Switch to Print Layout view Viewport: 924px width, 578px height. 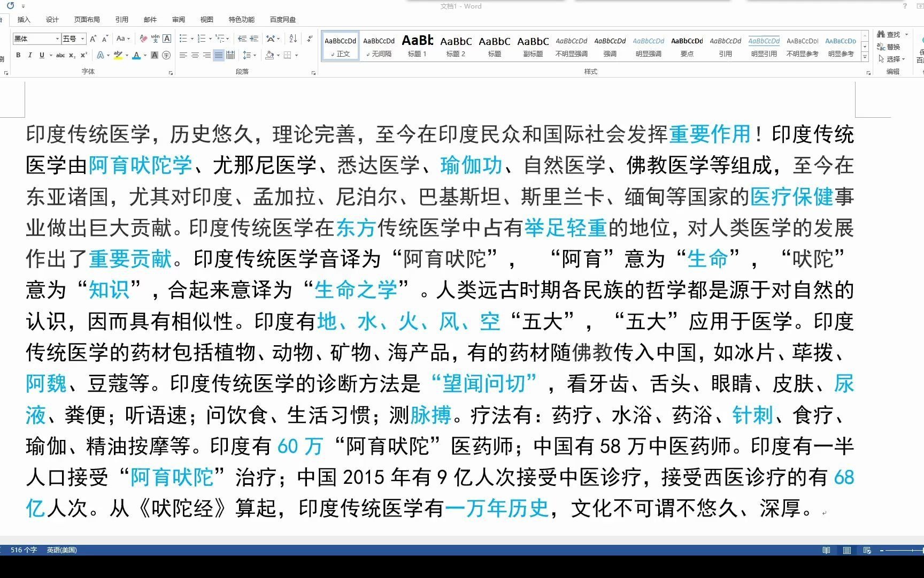click(847, 550)
